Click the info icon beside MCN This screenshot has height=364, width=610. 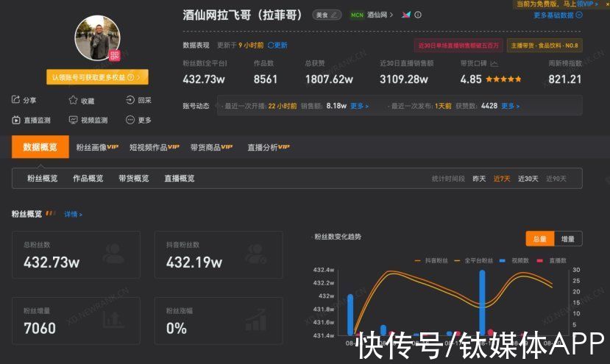pos(418,15)
